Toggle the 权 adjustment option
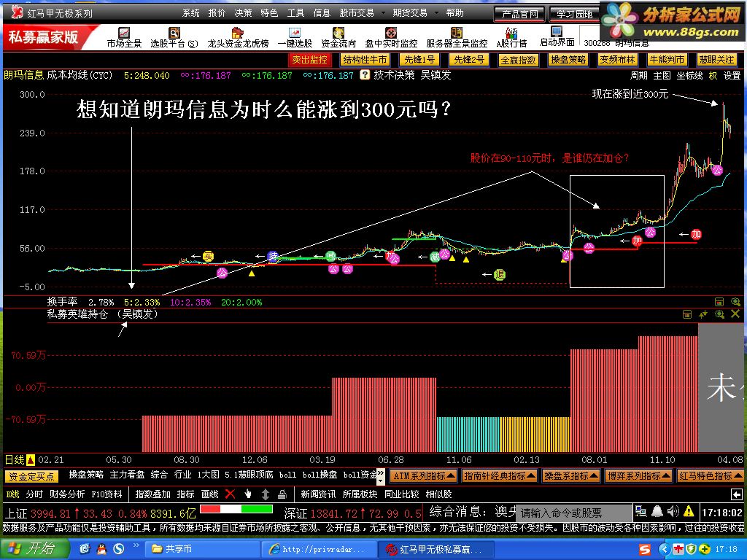This screenshot has height=560, width=747. point(713,76)
